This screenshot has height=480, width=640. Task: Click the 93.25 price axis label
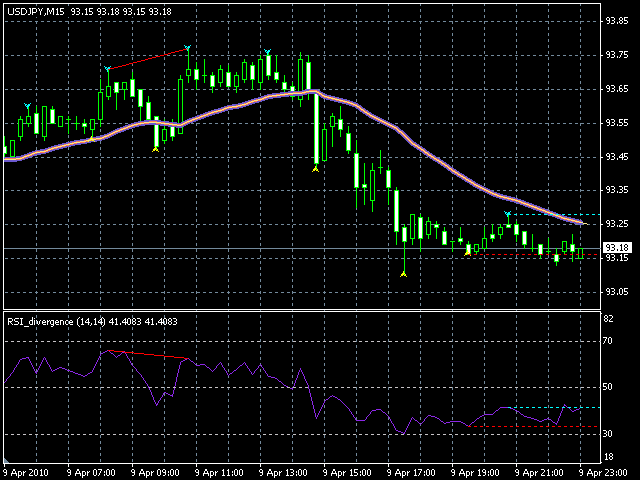(x=616, y=224)
